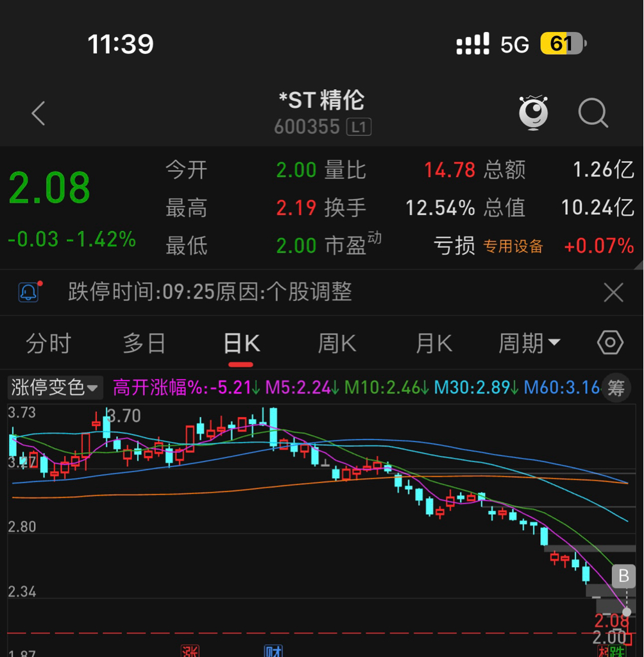Tap the stock title *ST精伦
The image size is (644, 657).
(x=322, y=101)
